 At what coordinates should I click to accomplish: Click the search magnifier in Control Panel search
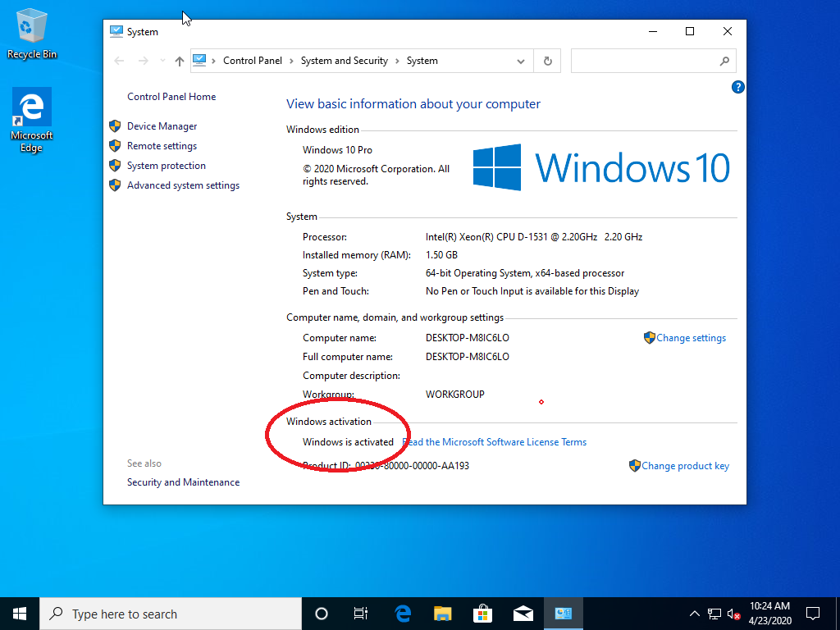click(724, 61)
